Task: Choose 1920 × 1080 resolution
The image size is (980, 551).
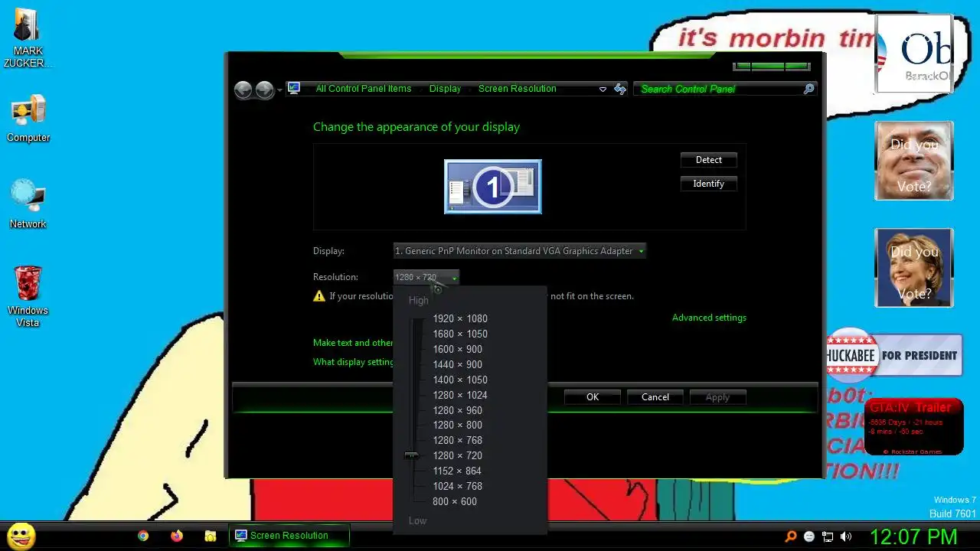Action: 460,318
